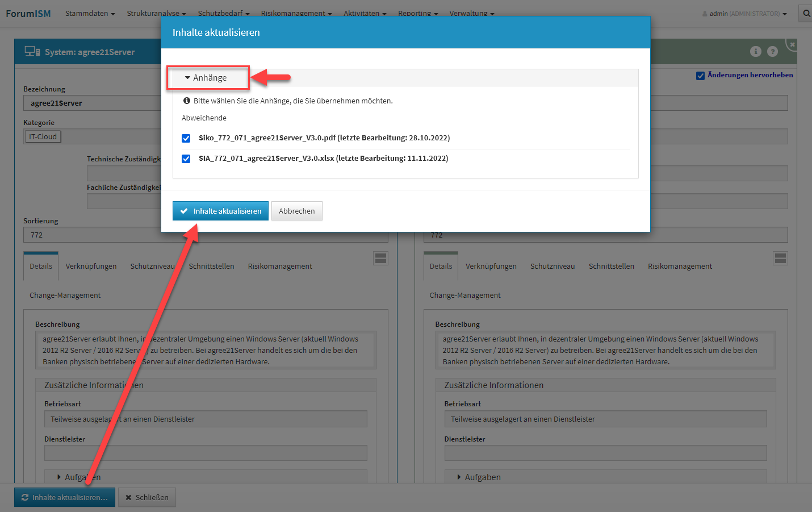The height and width of the screenshot is (512, 812).
Task: Open the Aktivitäten dropdown
Action: pos(365,13)
